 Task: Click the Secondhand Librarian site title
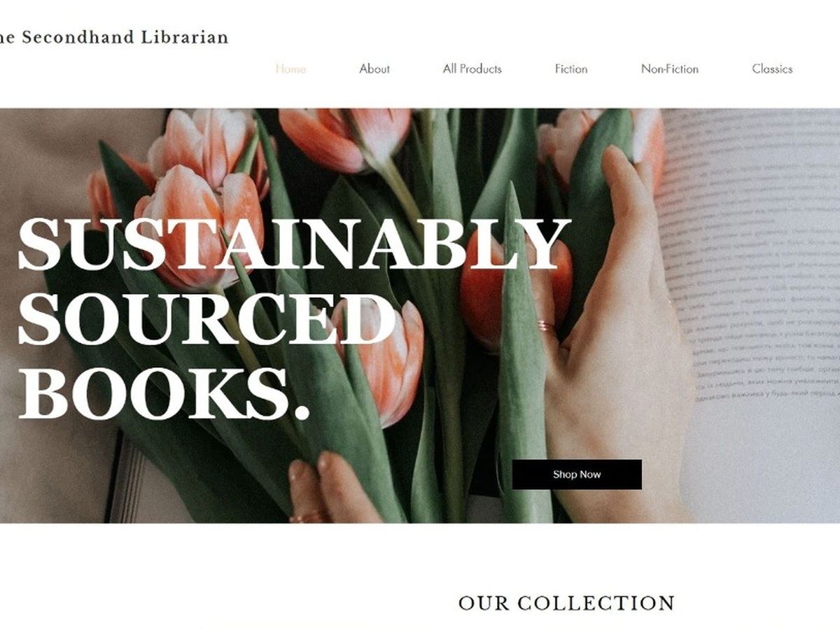point(114,37)
